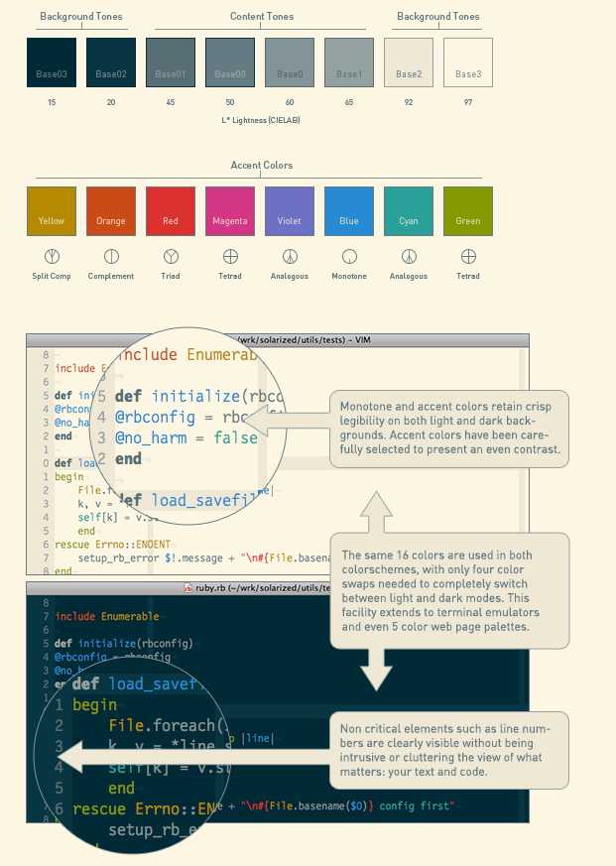Image resolution: width=616 pixels, height=866 pixels.
Task: Click lightness value 50 under Base00
Action: point(230,102)
